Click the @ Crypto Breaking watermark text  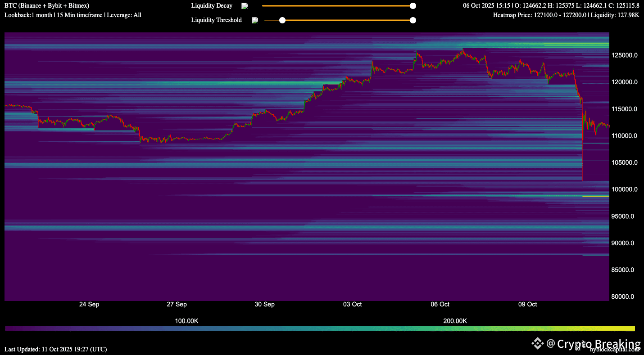tap(593, 344)
